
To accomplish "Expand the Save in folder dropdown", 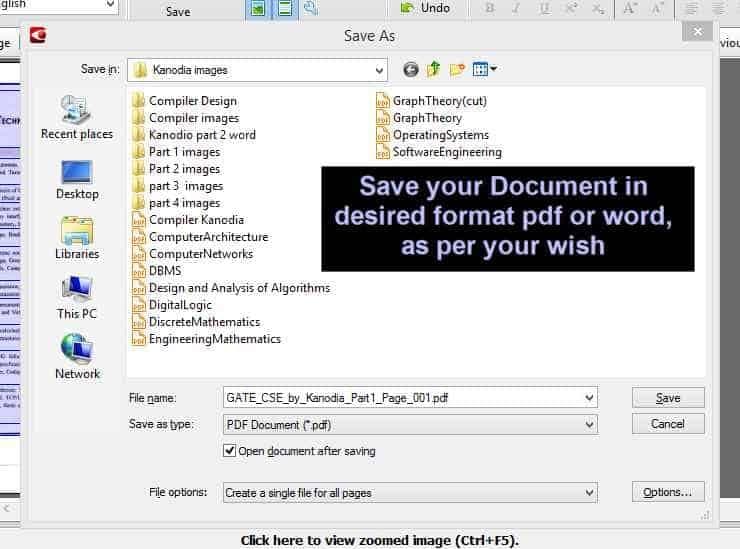I will pyautogui.click(x=379, y=70).
